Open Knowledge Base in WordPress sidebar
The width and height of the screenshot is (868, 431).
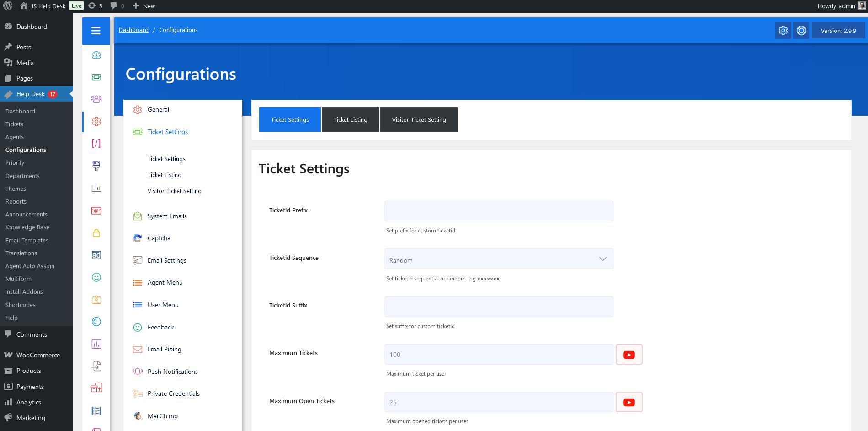[x=27, y=227]
